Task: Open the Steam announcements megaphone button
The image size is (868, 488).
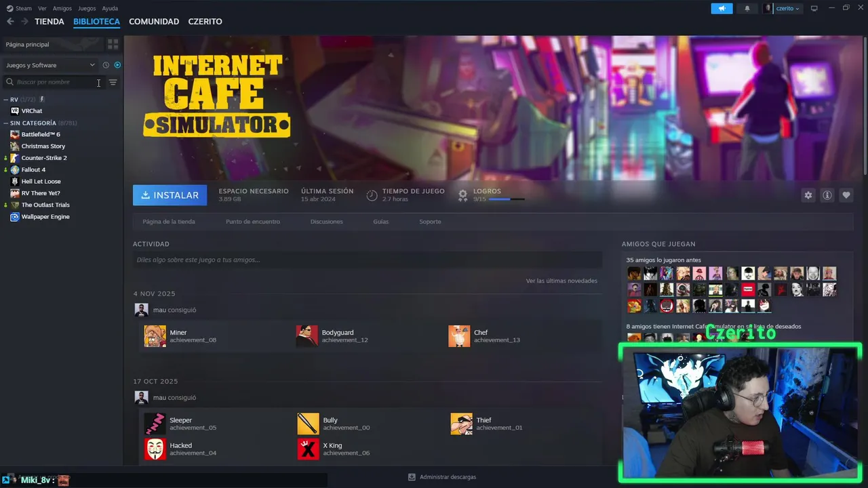Action: (x=722, y=8)
